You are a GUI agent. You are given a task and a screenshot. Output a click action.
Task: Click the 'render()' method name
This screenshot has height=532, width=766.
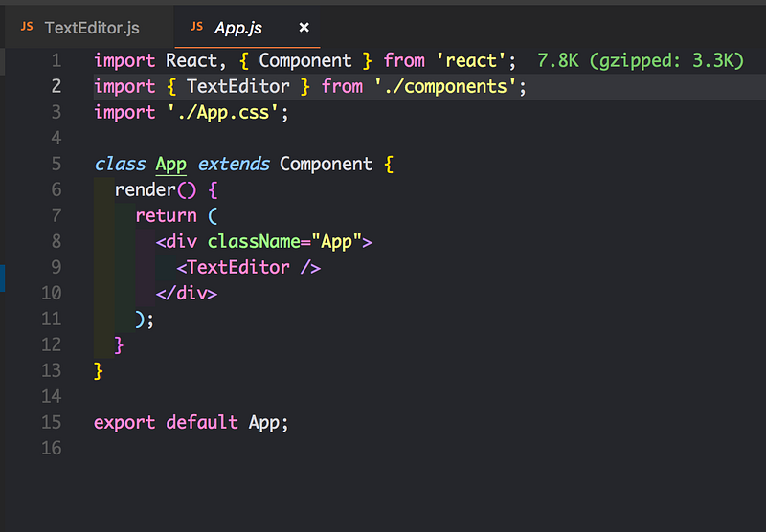155,190
